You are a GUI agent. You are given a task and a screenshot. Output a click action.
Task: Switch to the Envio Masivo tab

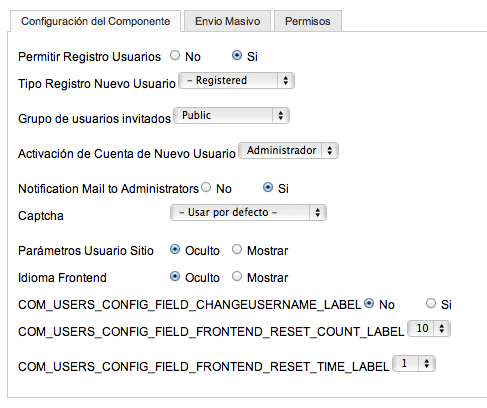pos(227,21)
